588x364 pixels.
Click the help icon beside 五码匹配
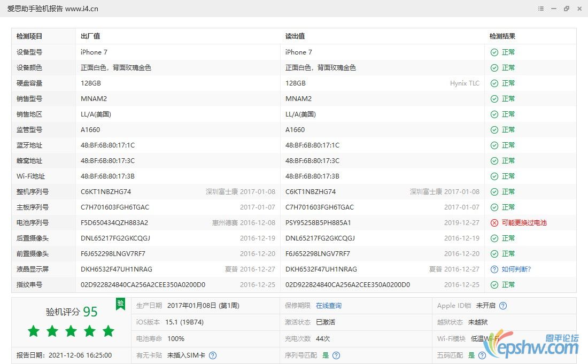pos(482,355)
